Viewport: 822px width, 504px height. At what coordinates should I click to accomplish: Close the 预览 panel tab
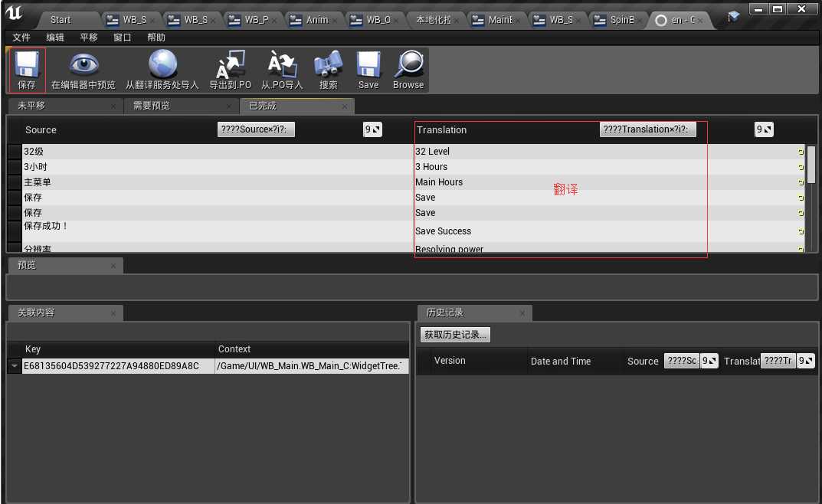tap(113, 266)
